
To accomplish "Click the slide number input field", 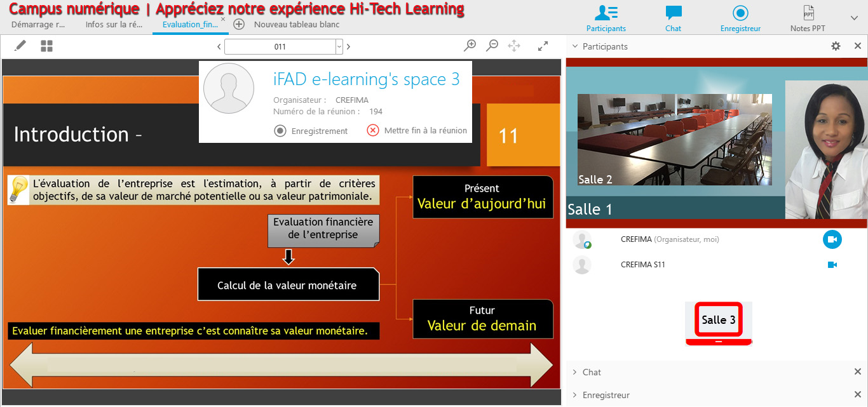I will (280, 46).
